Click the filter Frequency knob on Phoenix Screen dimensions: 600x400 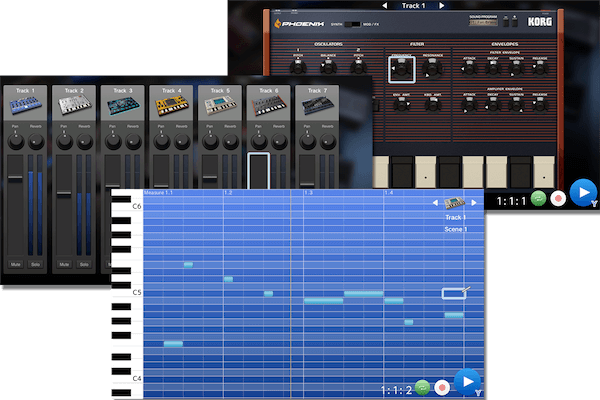pyautogui.click(x=401, y=68)
